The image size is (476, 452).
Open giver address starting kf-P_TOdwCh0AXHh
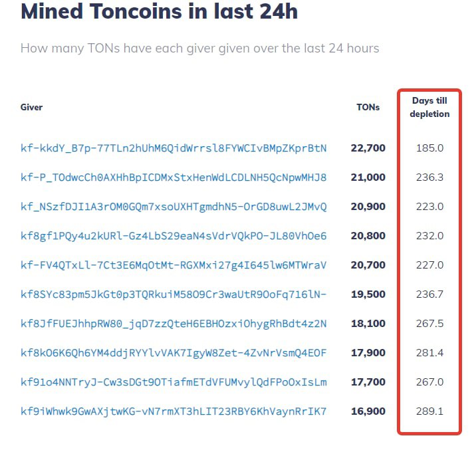[x=174, y=177]
